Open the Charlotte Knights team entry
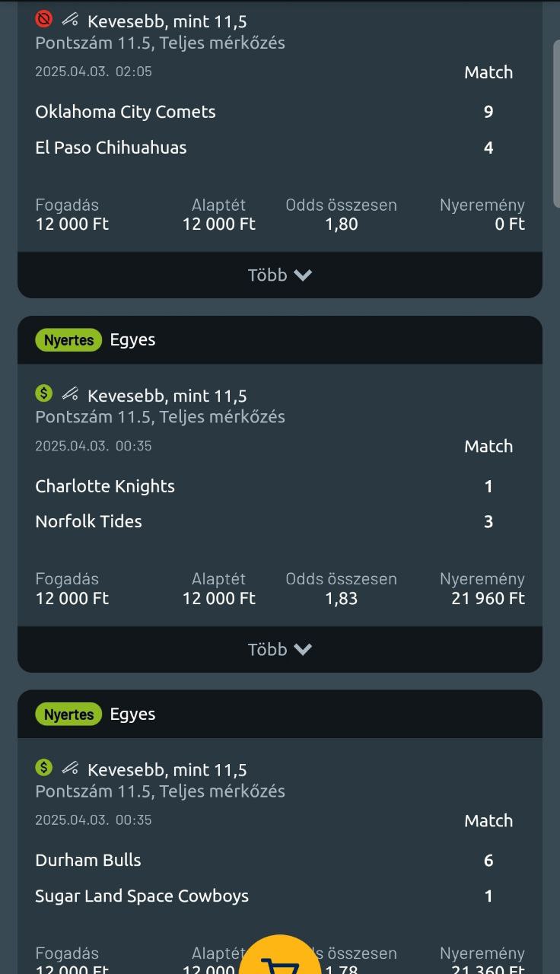560x974 pixels. [x=105, y=486]
